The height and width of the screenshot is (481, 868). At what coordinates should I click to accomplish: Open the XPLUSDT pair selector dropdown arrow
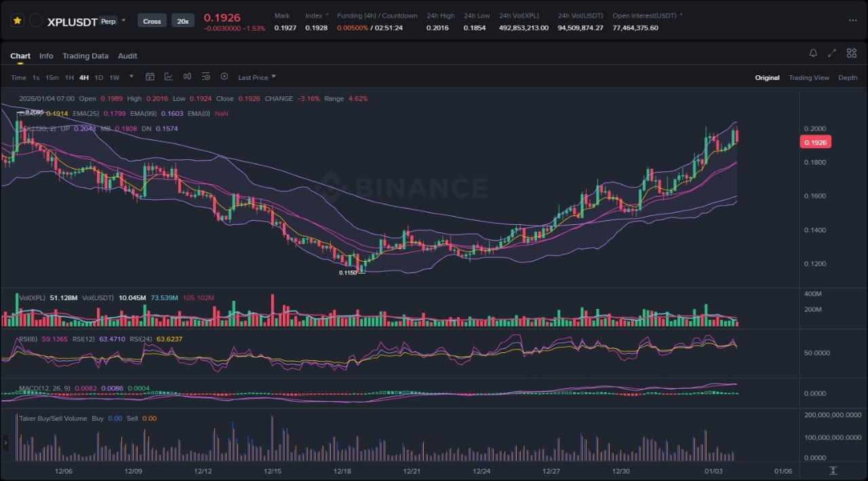[123, 21]
